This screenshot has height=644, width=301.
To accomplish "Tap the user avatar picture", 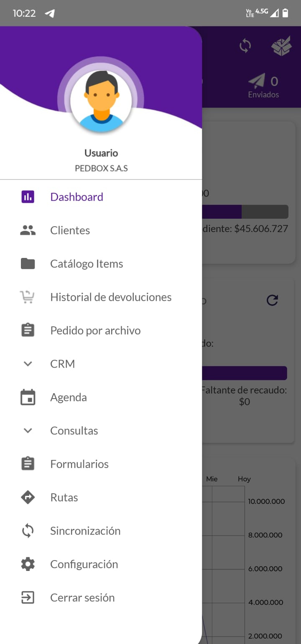I will click(101, 100).
